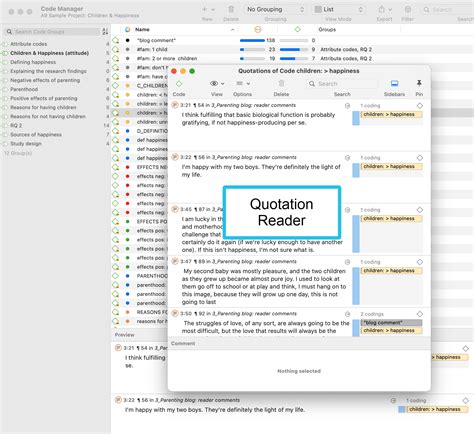Open the Options dropdown in Quotation Reader
This screenshot has width=474, height=434.
tap(243, 83)
